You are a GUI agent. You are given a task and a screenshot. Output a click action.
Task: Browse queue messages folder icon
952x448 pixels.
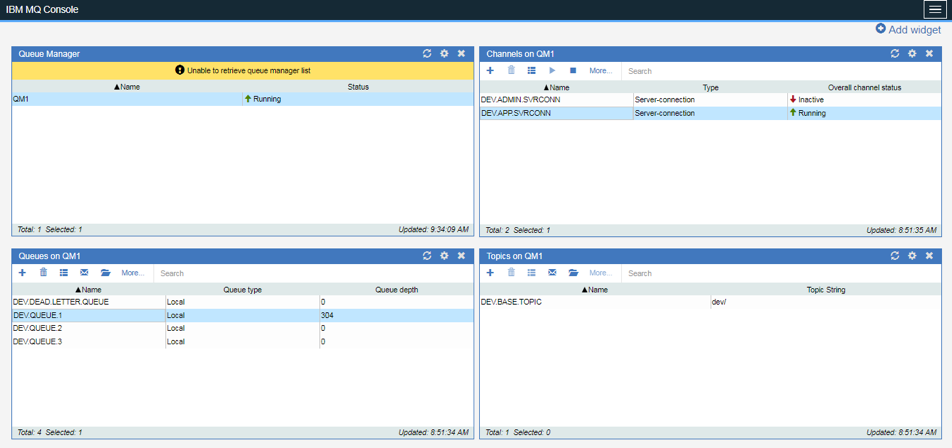pyautogui.click(x=105, y=273)
